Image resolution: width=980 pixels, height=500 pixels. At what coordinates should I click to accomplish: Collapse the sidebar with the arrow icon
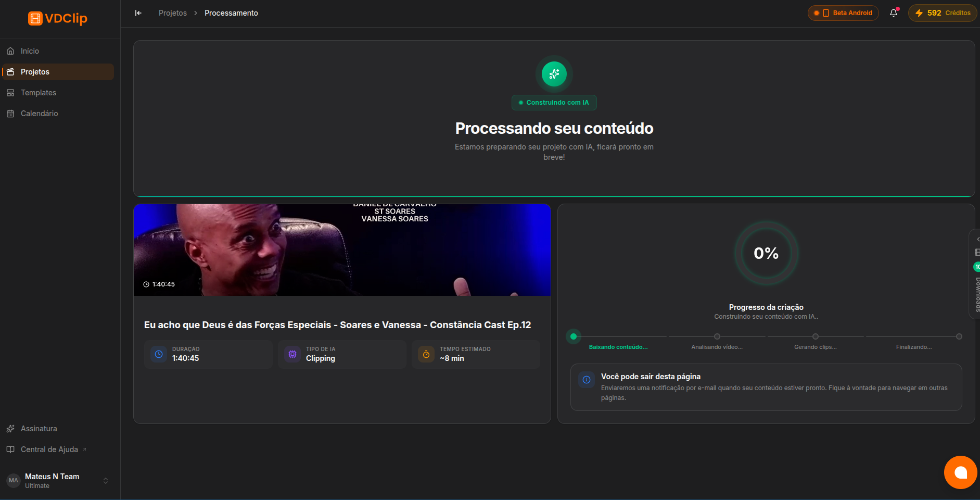tap(138, 13)
